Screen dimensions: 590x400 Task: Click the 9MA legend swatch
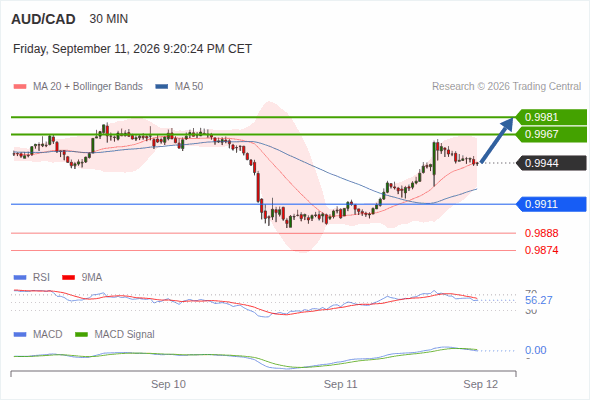[x=68, y=278]
